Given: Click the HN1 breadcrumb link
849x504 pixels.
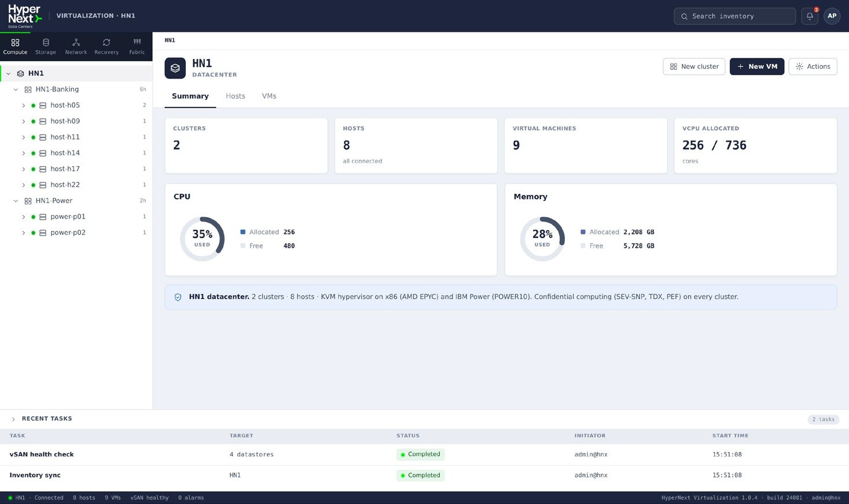Looking at the screenshot, I should [x=170, y=41].
